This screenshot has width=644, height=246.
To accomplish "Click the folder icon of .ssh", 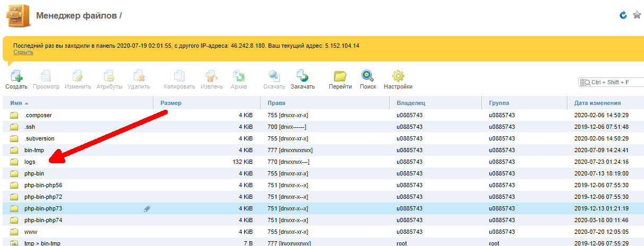I will tap(14, 127).
